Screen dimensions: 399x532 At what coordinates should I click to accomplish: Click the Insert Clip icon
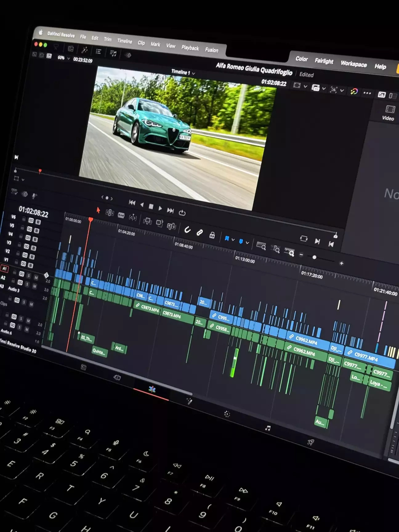tap(147, 221)
